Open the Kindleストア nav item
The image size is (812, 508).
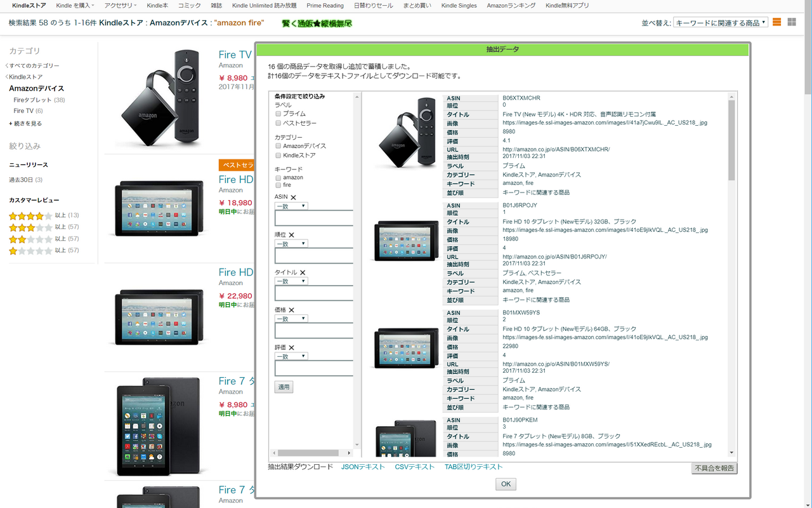(29, 6)
